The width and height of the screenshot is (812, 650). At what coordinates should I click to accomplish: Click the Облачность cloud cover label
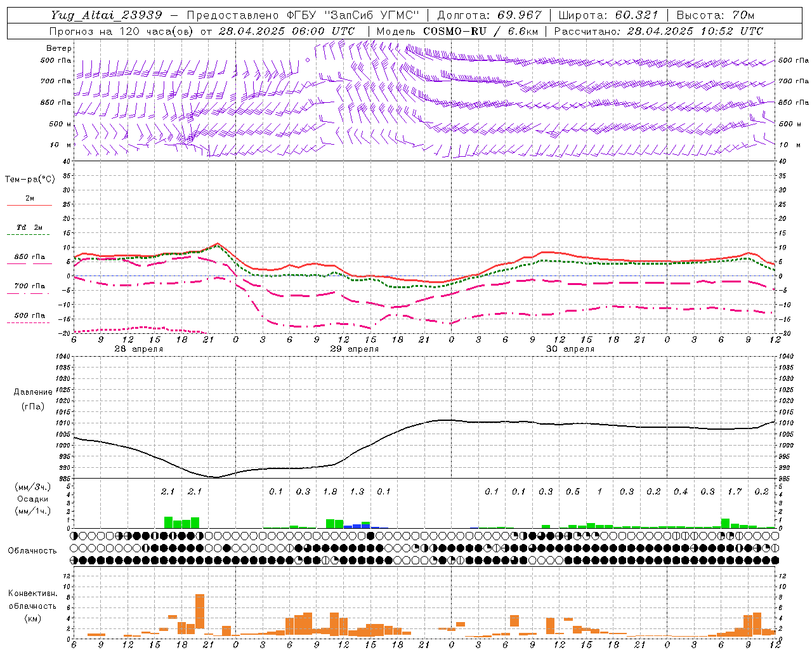[32, 551]
